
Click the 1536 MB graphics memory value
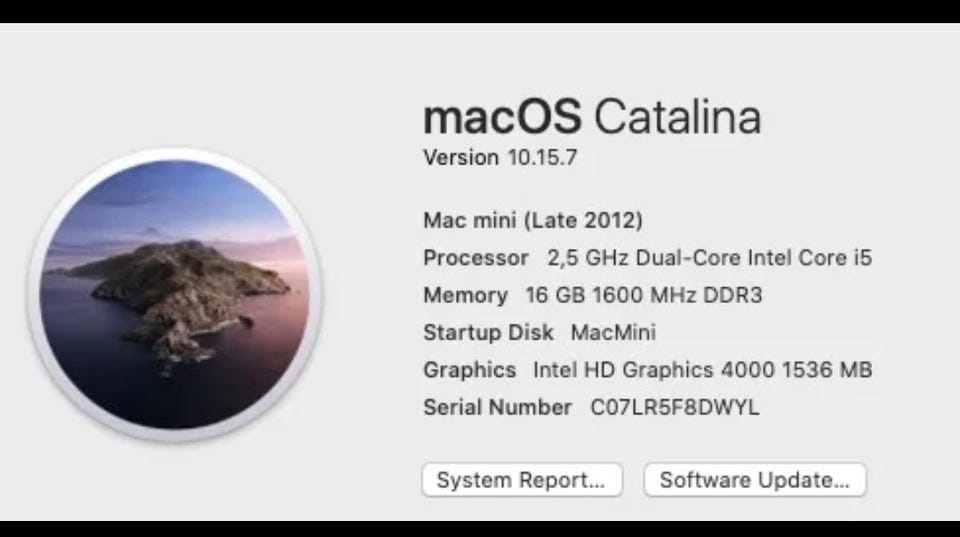coord(827,370)
